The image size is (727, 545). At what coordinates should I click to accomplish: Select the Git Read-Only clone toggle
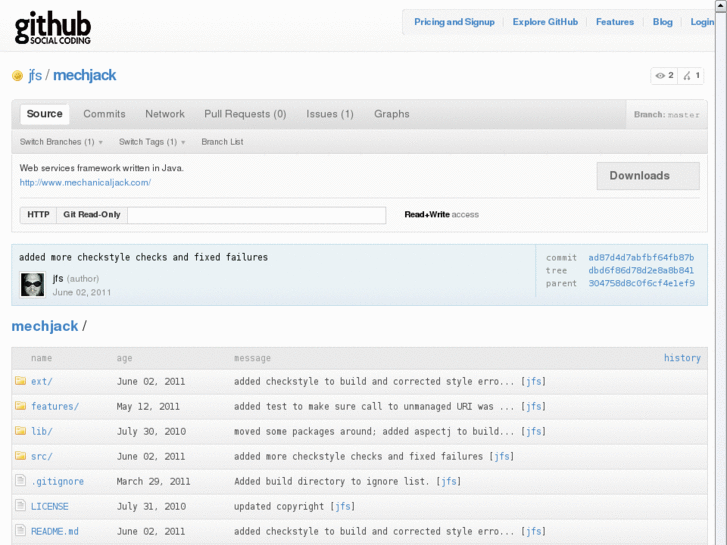tap(92, 215)
